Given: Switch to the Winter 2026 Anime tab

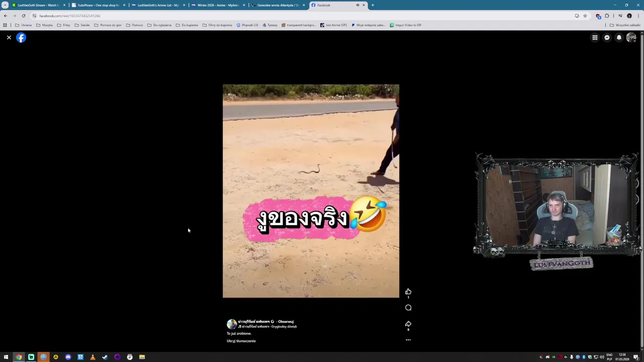Looking at the screenshot, I should click(218, 5).
